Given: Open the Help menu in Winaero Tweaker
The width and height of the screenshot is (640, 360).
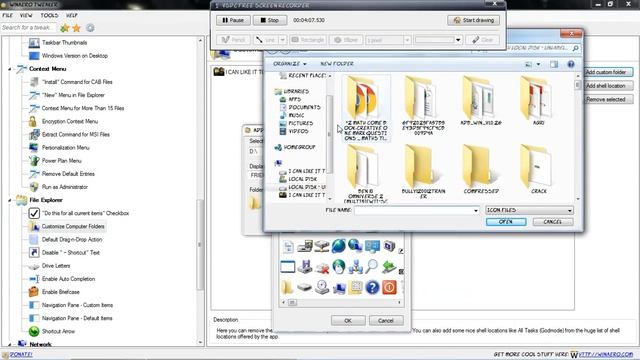Looking at the screenshot, I should click(x=72, y=16).
